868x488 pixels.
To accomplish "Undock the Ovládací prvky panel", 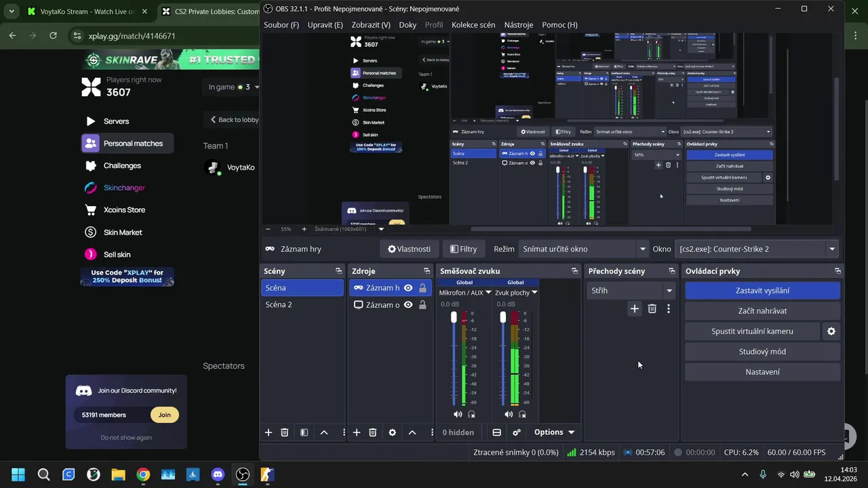I will pyautogui.click(x=837, y=271).
